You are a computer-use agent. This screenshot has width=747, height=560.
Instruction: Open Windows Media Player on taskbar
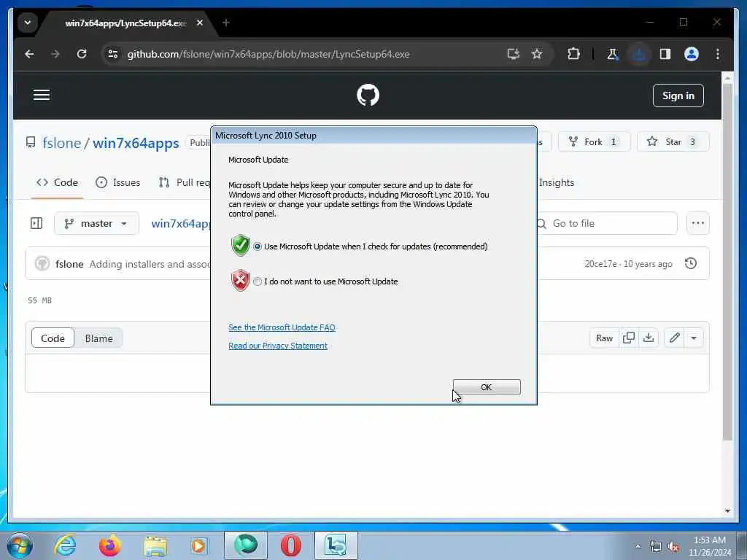coord(199,545)
